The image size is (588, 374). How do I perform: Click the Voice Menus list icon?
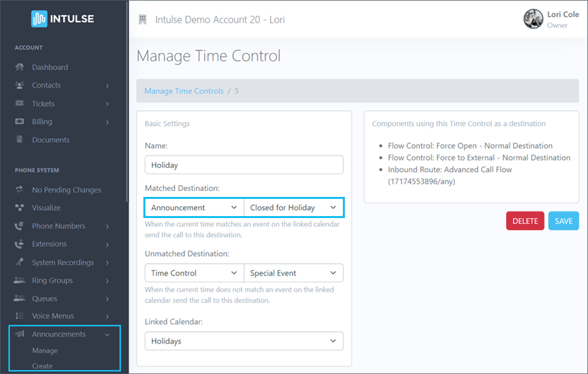point(20,316)
